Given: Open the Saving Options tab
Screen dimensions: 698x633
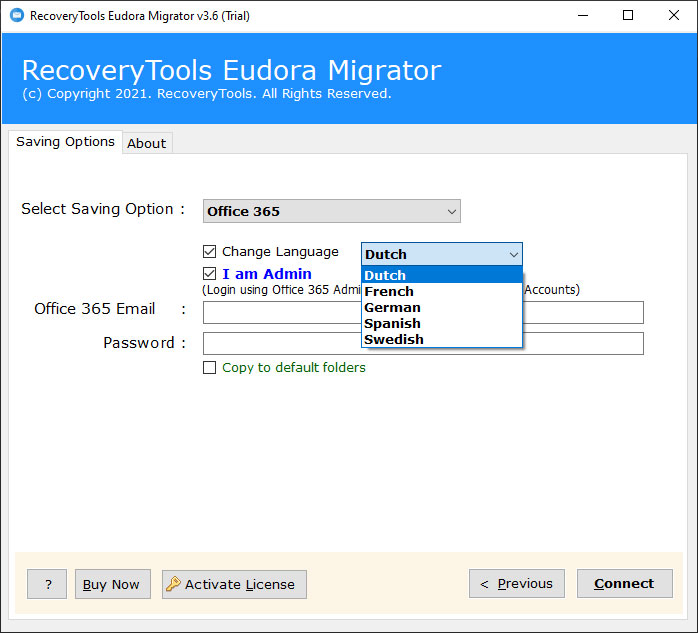Looking at the screenshot, I should [x=65, y=142].
